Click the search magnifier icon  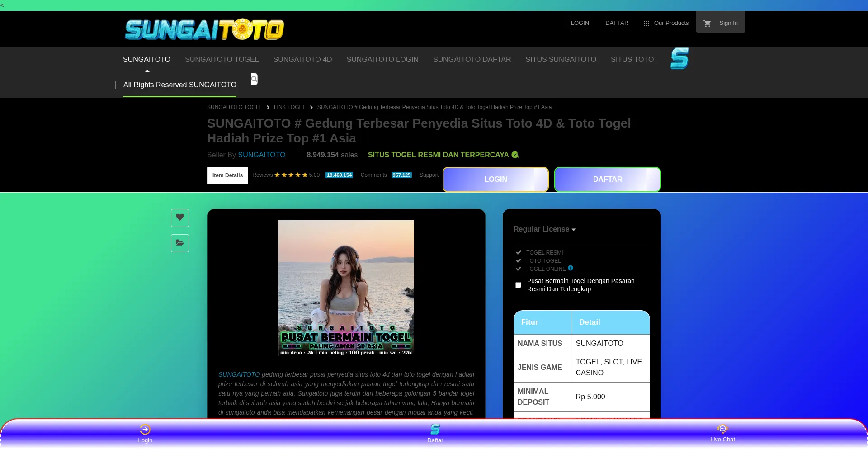(x=254, y=79)
